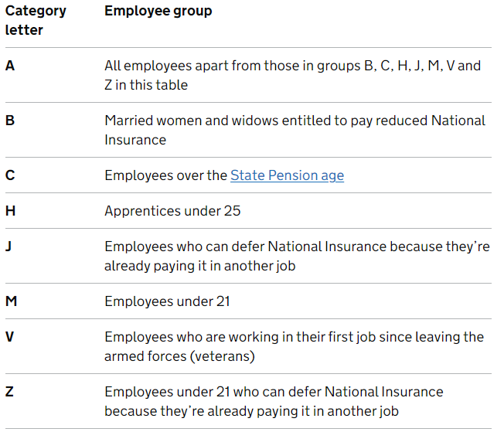The image size is (504, 432).
Task: Select category letter C cell
Action: coord(10,175)
